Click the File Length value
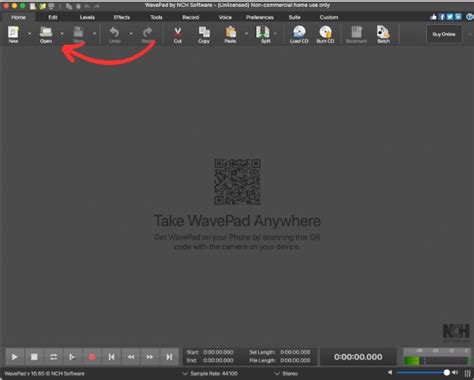The width and height of the screenshot is (474, 380). click(295, 361)
